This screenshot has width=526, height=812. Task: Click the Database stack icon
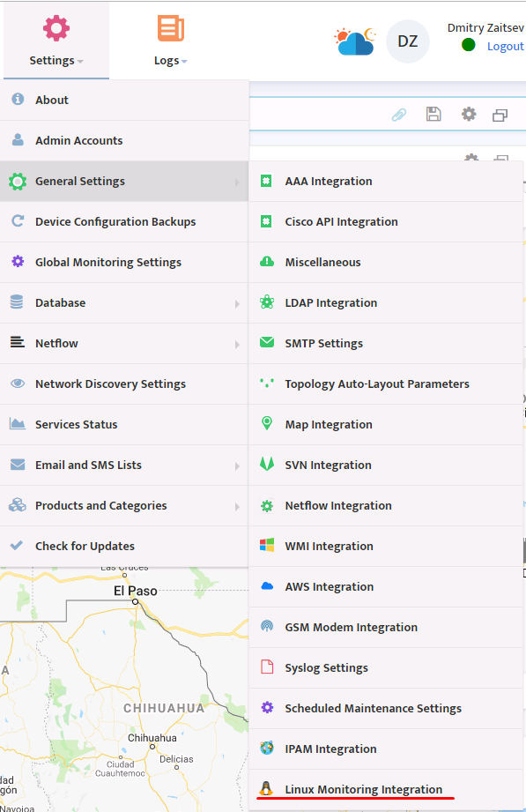point(17,302)
